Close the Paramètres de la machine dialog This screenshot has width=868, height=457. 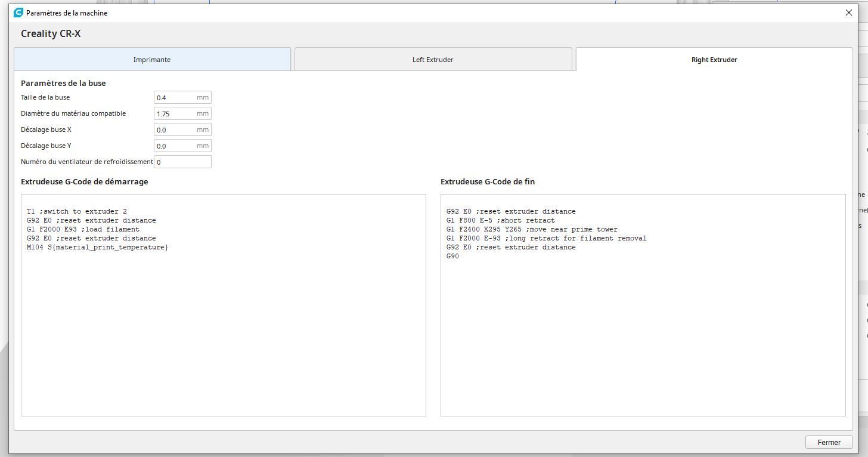click(849, 13)
